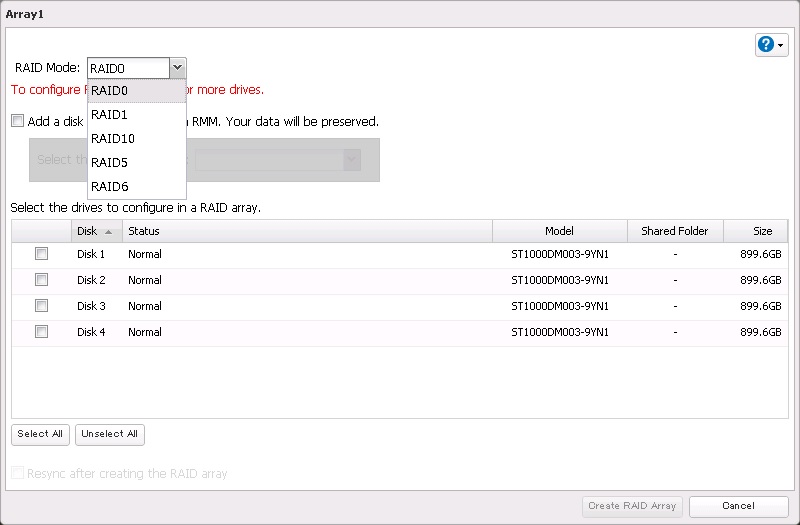The height and width of the screenshot is (525, 800).
Task: Check the Disk 1 checkbox
Action: coord(42,254)
